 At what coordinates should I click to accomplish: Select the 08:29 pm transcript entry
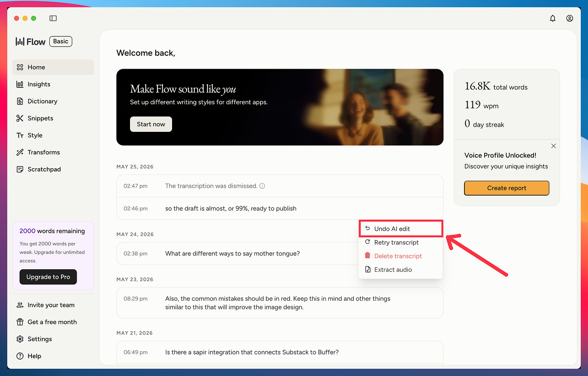280,303
